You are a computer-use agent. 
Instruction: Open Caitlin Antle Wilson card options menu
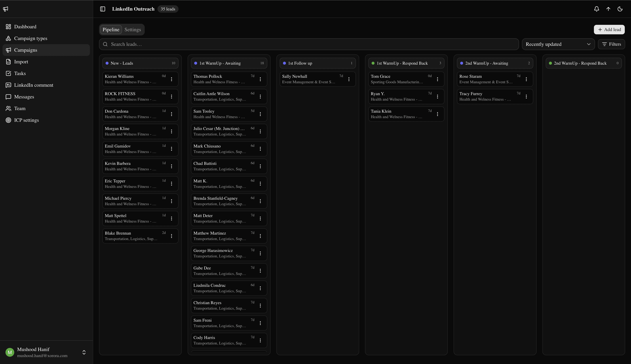(260, 97)
